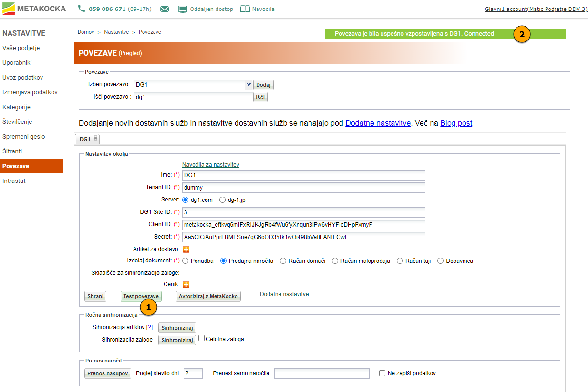
Task: Open the [?] help link for Sihronizacija artiklov
Action: click(x=149, y=327)
